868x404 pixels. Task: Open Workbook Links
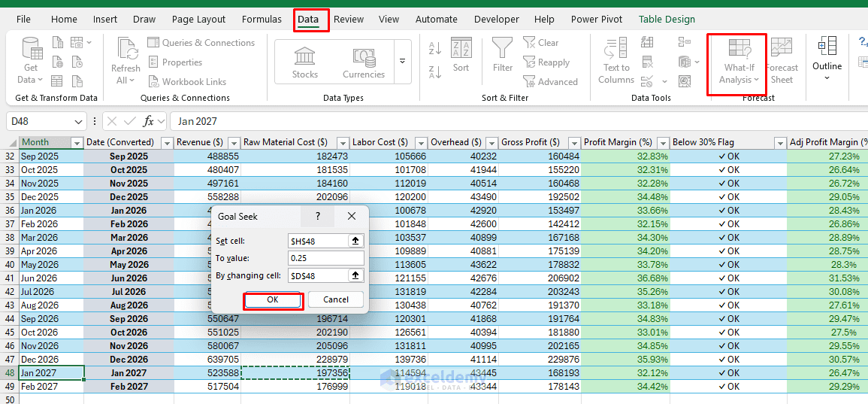[187, 81]
